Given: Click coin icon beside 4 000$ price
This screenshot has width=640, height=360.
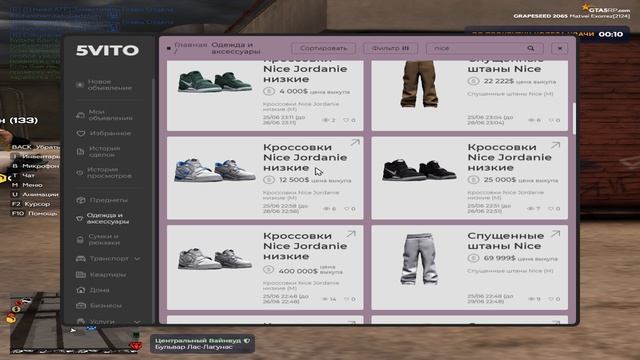Looking at the screenshot, I should click(x=269, y=91).
